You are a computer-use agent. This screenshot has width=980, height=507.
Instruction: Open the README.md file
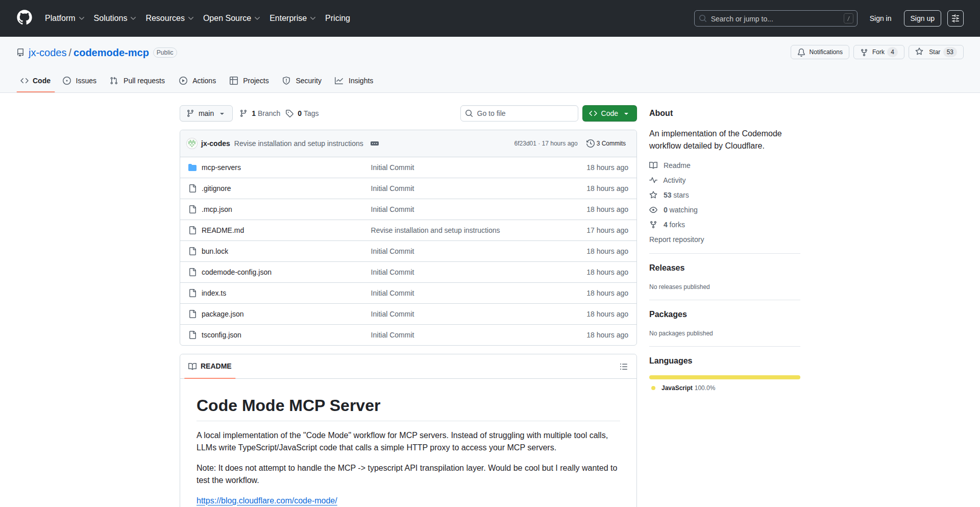pyautogui.click(x=223, y=230)
